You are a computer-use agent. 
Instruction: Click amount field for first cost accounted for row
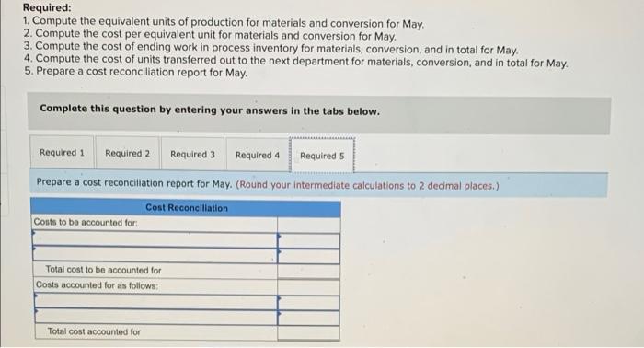click(x=309, y=303)
